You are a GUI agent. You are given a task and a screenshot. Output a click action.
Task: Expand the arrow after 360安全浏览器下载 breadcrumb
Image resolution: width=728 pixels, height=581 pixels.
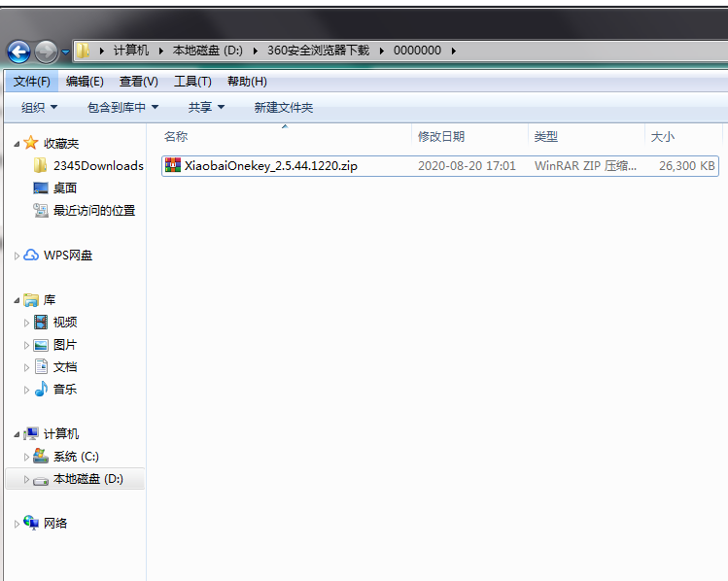pos(382,51)
